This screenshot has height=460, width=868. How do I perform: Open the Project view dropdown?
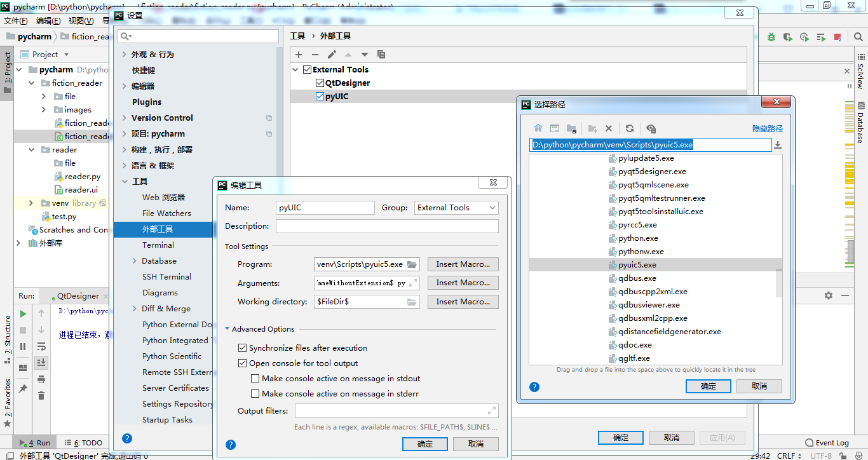click(44, 54)
